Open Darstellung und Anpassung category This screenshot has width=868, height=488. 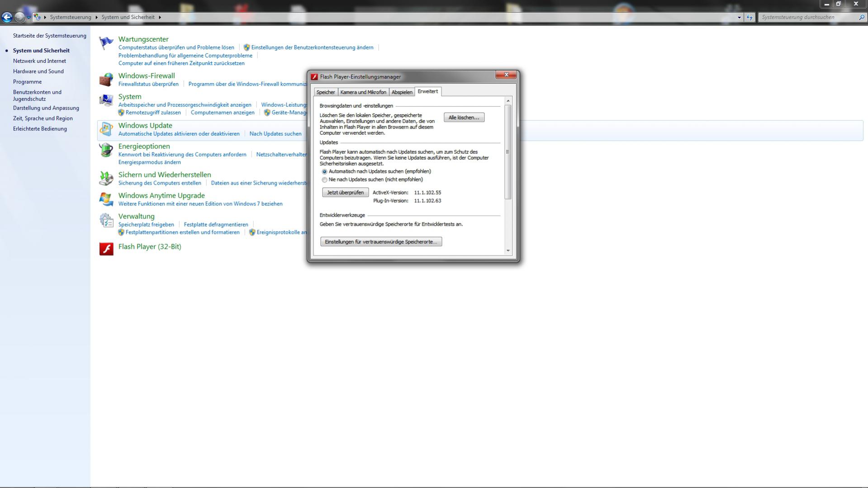46,108
